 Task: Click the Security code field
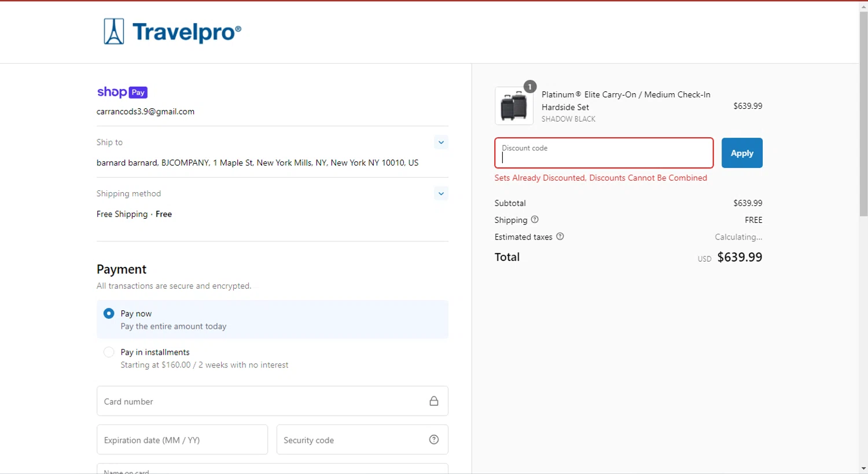[362, 440]
